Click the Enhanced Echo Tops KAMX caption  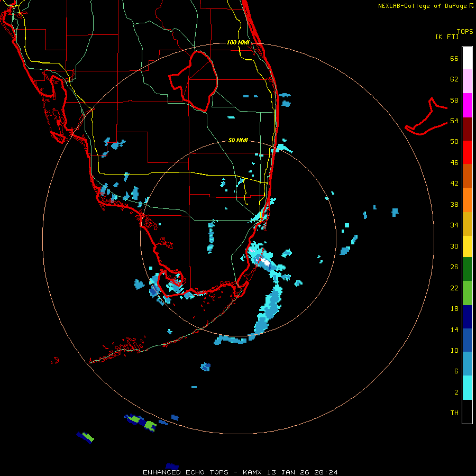pyautogui.click(x=240, y=472)
